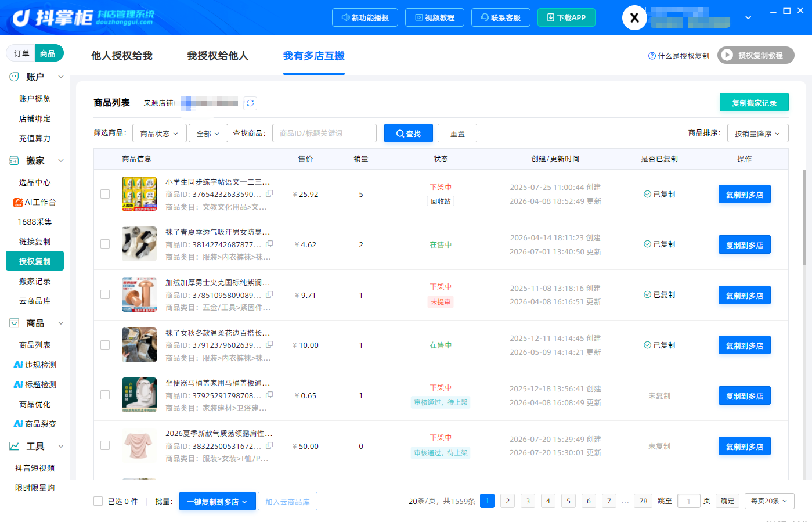Open the 按销量降序 sort dropdown

pos(757,134)
